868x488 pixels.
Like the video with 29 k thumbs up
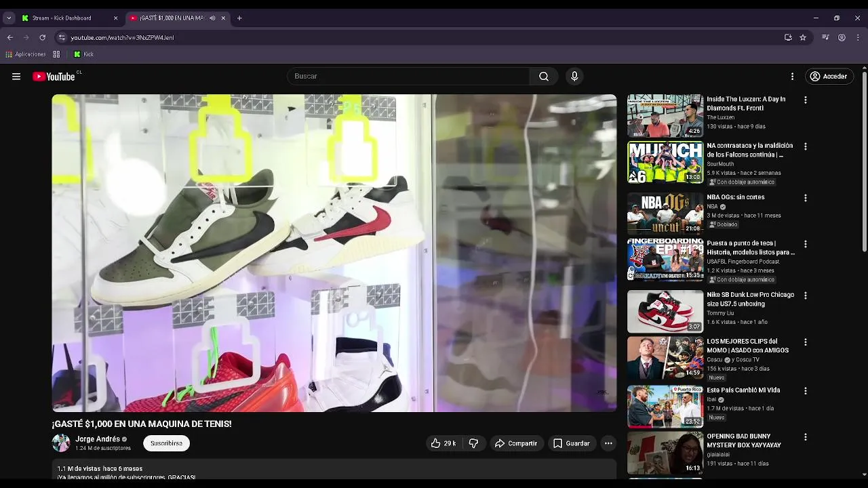pyautogui.click(x=443, y=443)
